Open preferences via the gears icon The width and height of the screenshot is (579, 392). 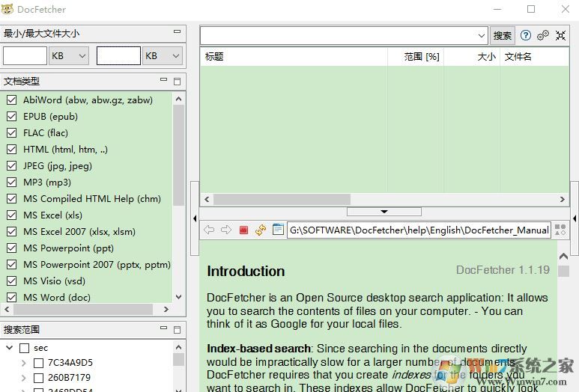(x=543, y=35)
